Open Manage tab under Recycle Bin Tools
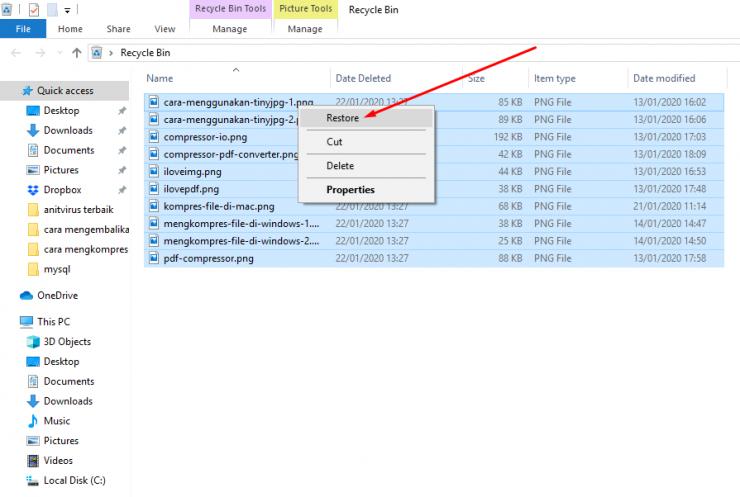 [x=230, y=29]
